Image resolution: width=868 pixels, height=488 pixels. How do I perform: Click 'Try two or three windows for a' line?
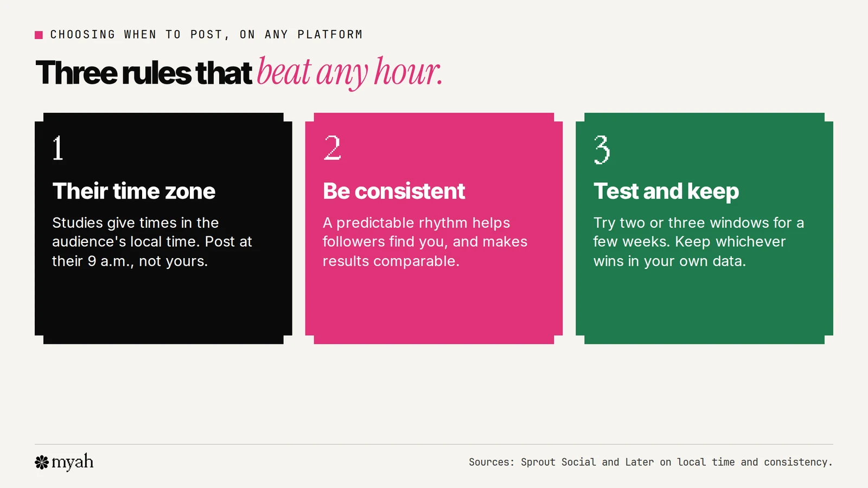tap(699, 222)
